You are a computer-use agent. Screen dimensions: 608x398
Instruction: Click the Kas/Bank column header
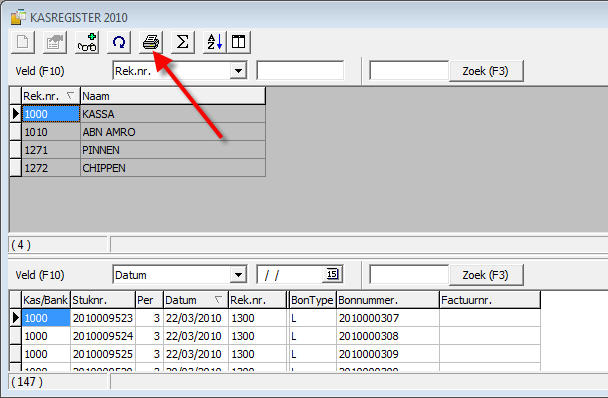(46, 300)
